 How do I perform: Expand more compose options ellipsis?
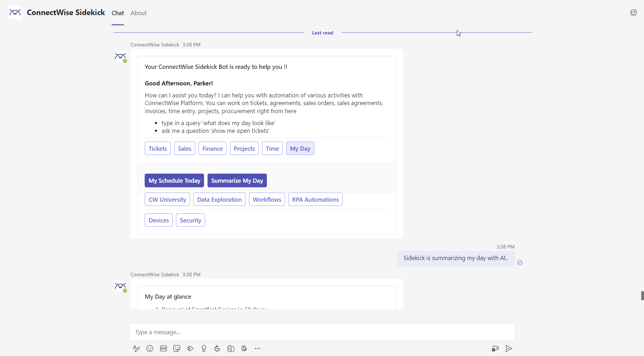coord(257,348)
